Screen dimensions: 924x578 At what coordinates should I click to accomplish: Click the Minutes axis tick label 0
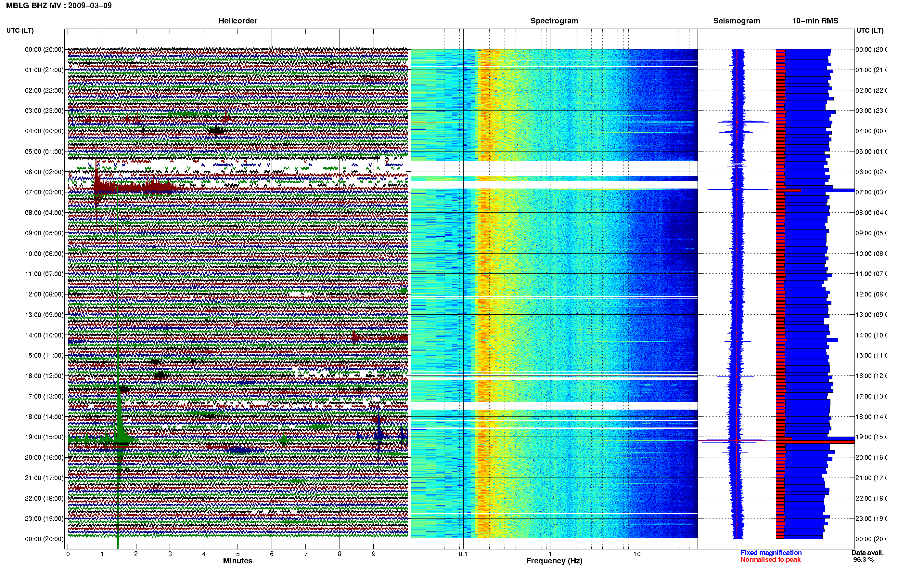[x=68, y=554]
